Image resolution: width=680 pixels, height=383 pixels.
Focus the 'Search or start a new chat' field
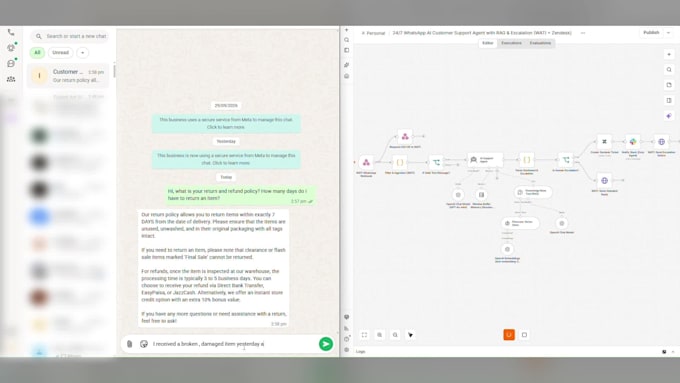tap(69, 36)
